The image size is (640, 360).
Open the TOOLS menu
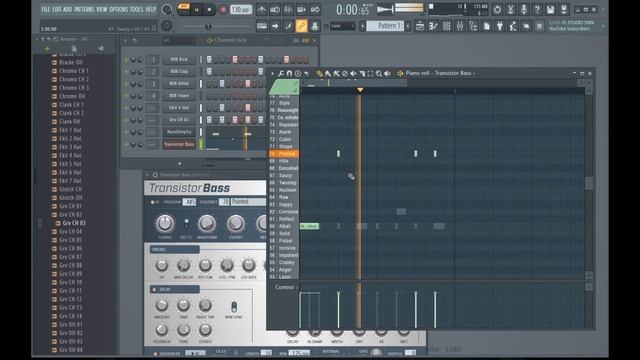(137, 9)
